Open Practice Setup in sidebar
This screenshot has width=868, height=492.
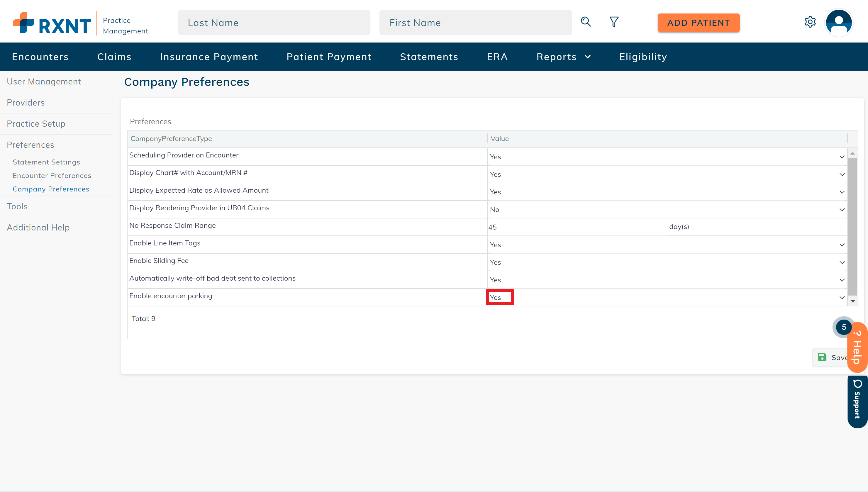pos(36,124)
